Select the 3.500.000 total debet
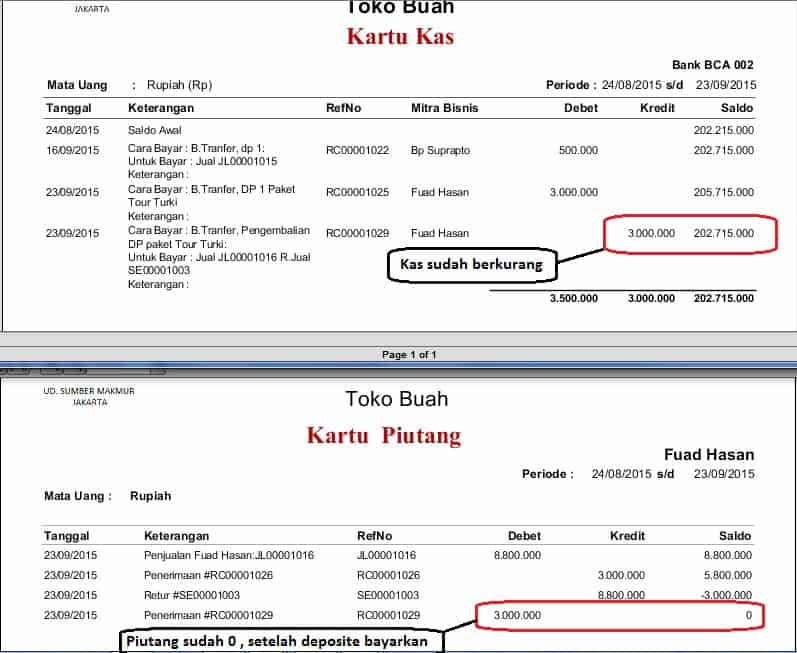Image resolution: width=797 pixels, height=653 pixels. 573,298
